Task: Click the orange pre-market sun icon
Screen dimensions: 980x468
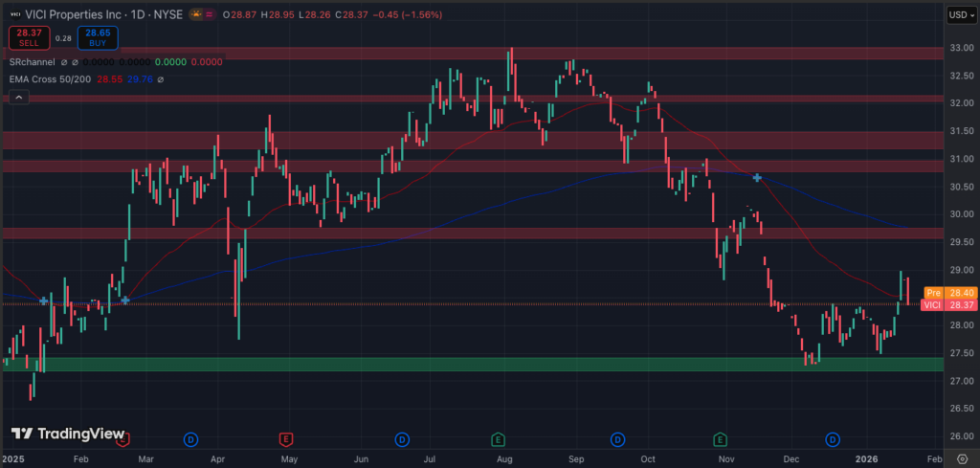Action: tap(195, 14)
